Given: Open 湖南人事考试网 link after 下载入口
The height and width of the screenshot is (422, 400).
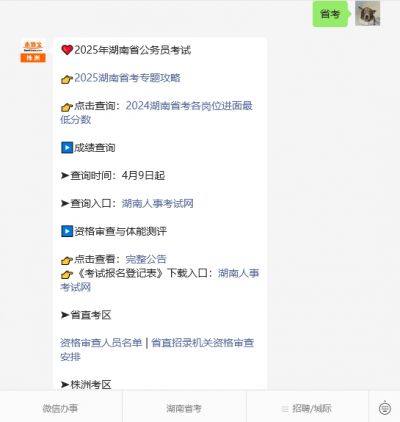Looking at the screenshot, I should click(x=160, y=280).
